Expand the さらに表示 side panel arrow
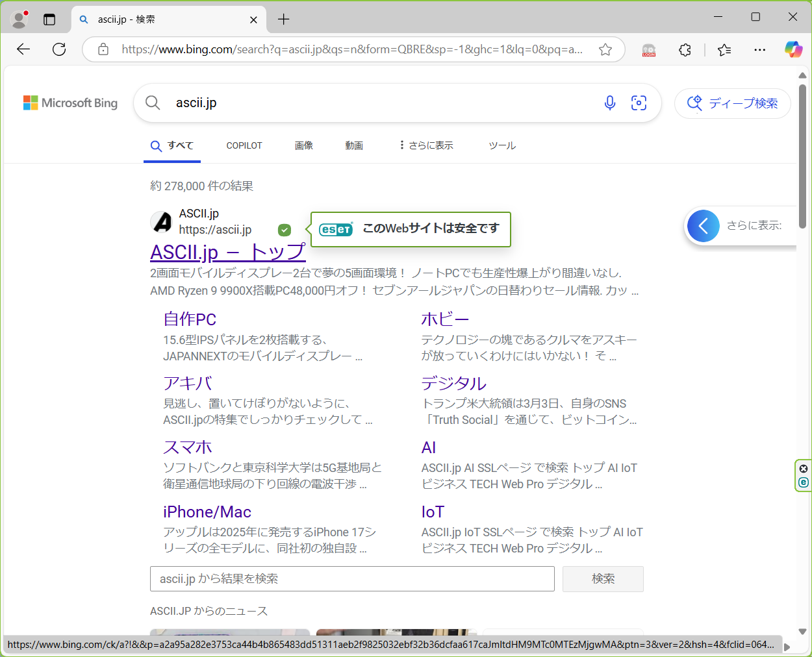 pyautogui.click(x=703, y=226)
